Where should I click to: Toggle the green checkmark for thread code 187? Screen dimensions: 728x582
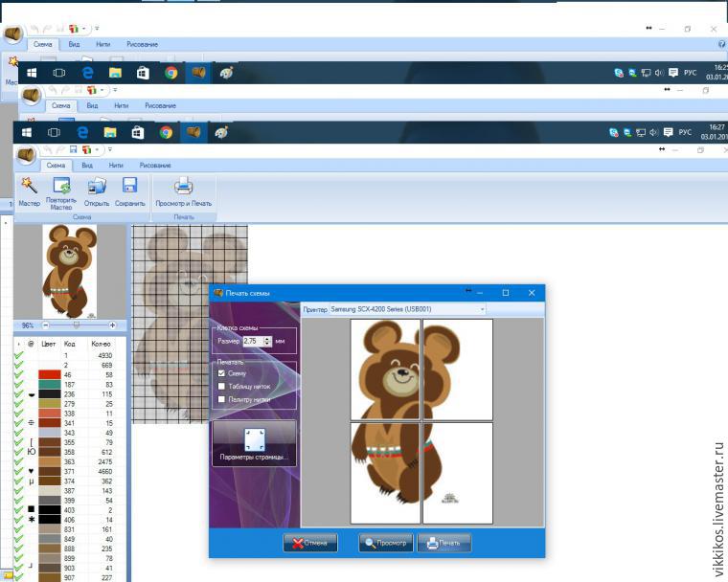[18, 385]
